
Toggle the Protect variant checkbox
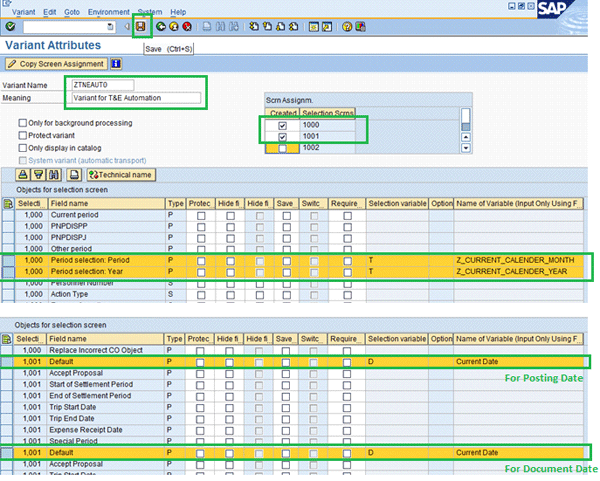coord(23,136)
